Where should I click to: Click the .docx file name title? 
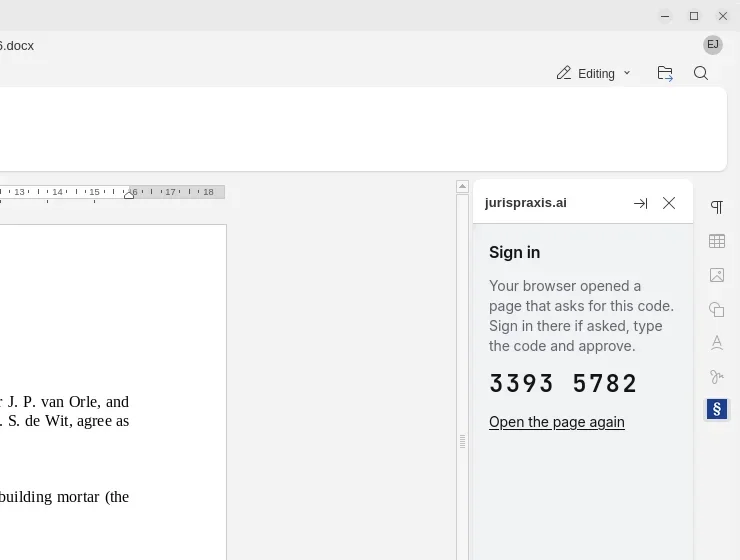pyautogui.click(x=17, y=46)
